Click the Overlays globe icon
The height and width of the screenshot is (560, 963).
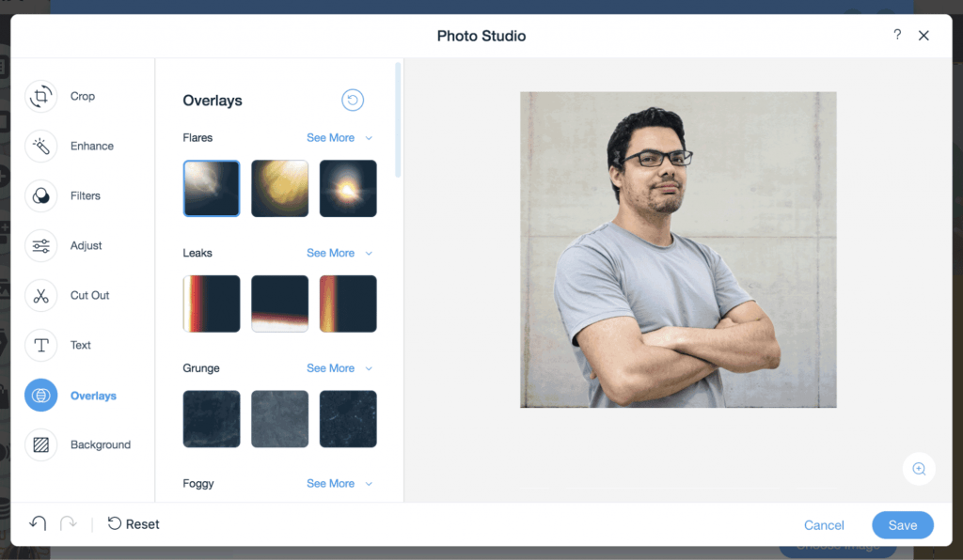pos(41,395)
